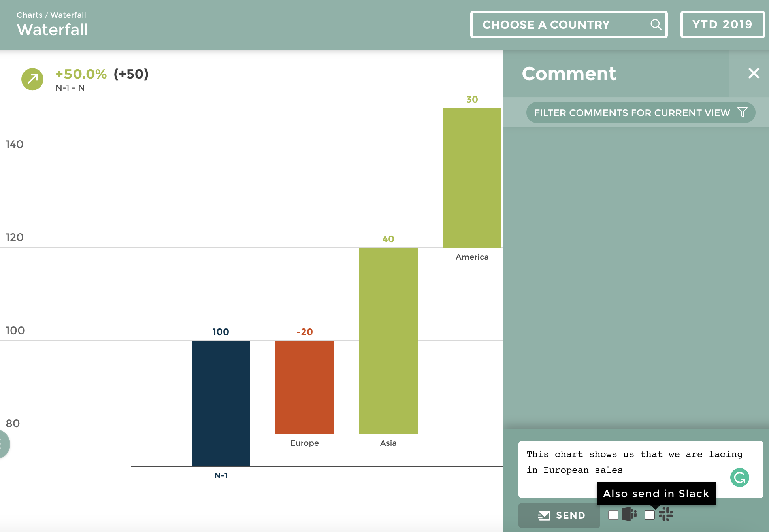This screenshot has width=769, height=532.
Task: Select the orange Europe bar
Action: [x=304, y=387]
